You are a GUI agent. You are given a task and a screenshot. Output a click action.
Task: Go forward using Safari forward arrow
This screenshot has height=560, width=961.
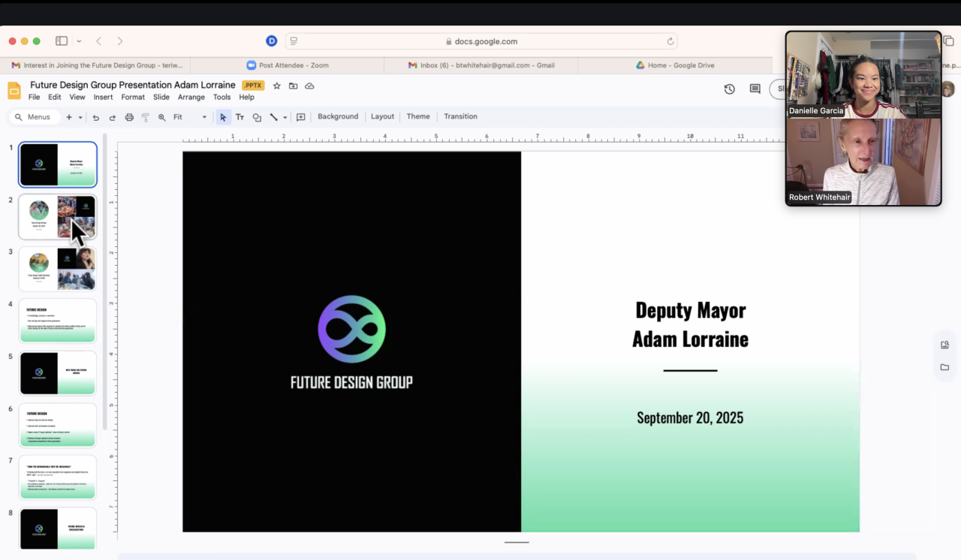pos(120,41)
